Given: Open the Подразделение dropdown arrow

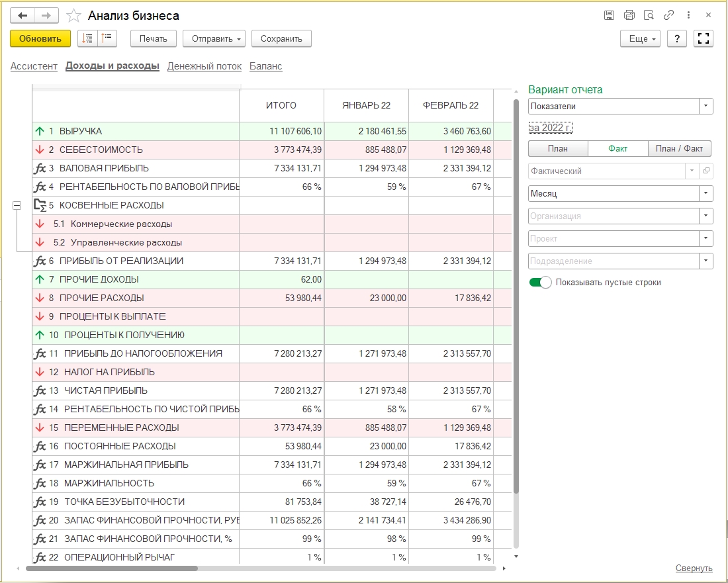Looking at the screenshot, I should point(705,261).
